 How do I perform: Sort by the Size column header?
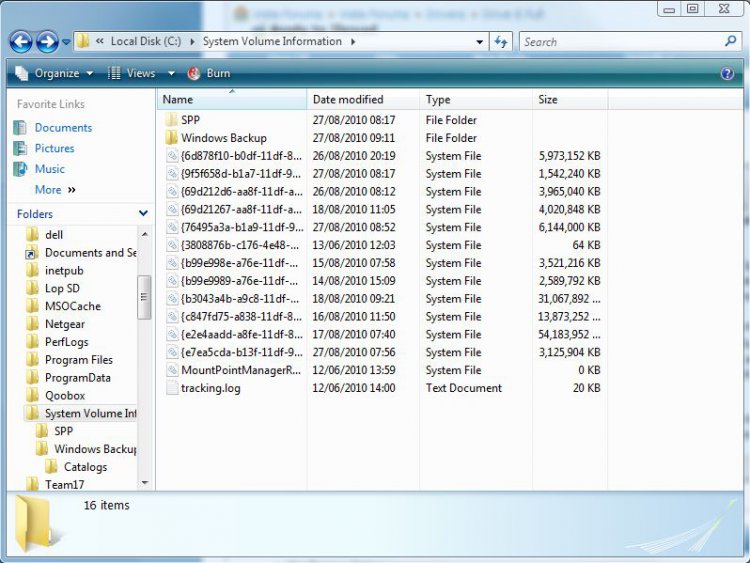tap(570, 99)
